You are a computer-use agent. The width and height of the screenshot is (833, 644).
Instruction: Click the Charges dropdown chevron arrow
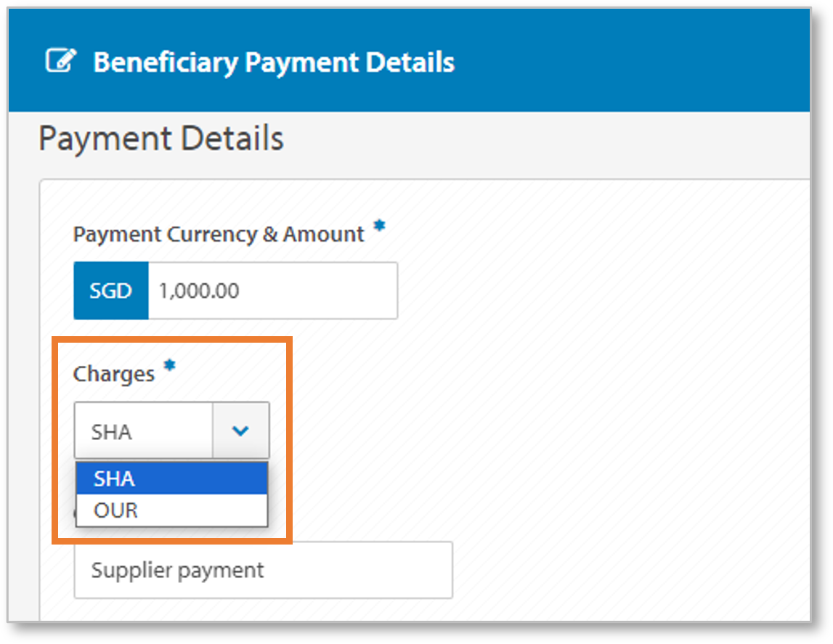coord(240,431)
